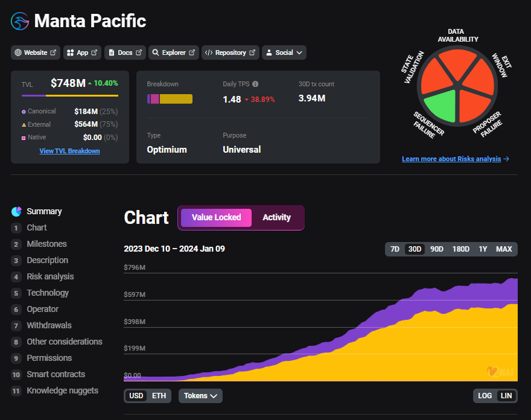The height and width of the screenshot is (420, 531).
Task: Click the external-link icon beside App
Action: [94, 52]
